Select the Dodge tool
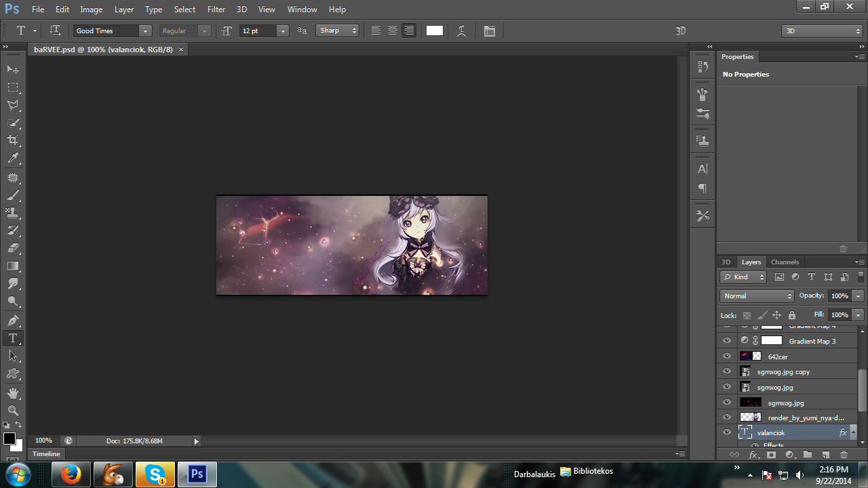 [13, 301]
